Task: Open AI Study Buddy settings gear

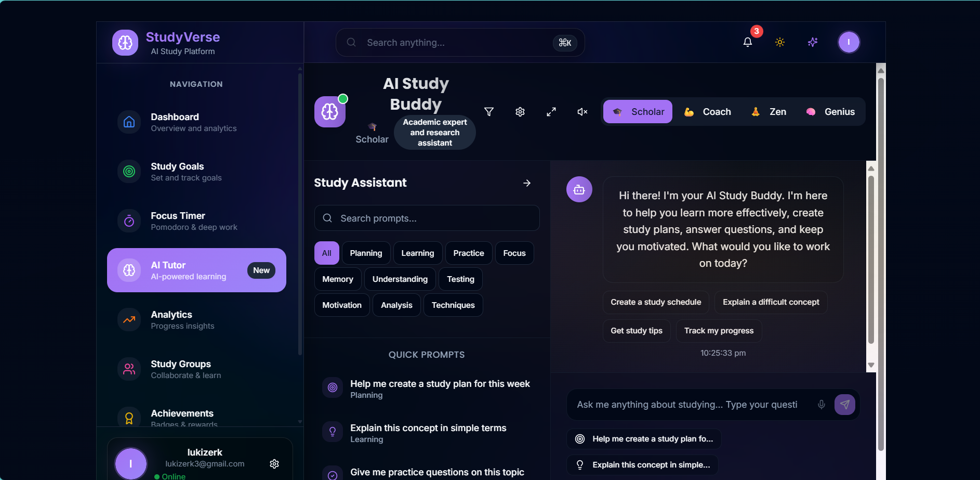Action: (x=520, y=112)
